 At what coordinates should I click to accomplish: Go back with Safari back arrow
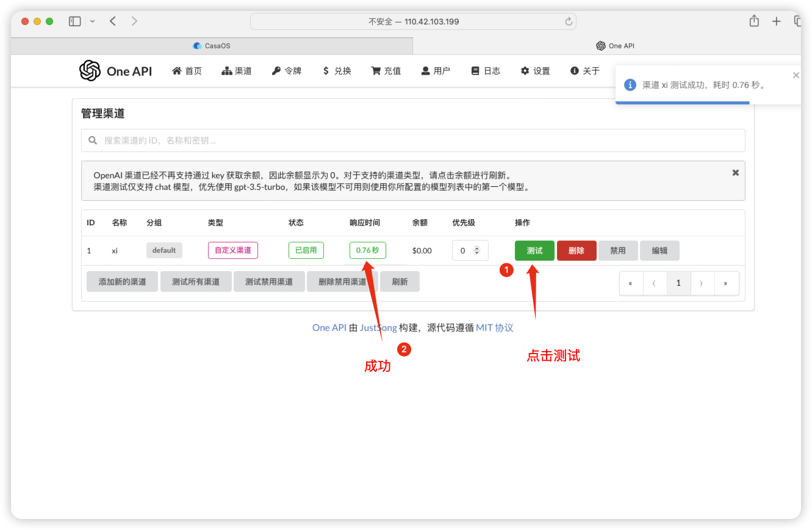coord(113,21)
